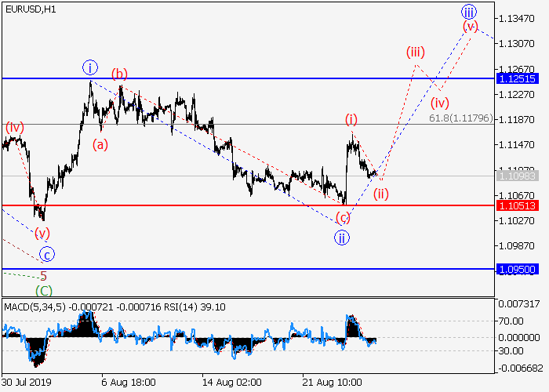Click the 70.00 level on the indicator scale
The height and width of the screenshot is (392, 549).
click(514, 321)
